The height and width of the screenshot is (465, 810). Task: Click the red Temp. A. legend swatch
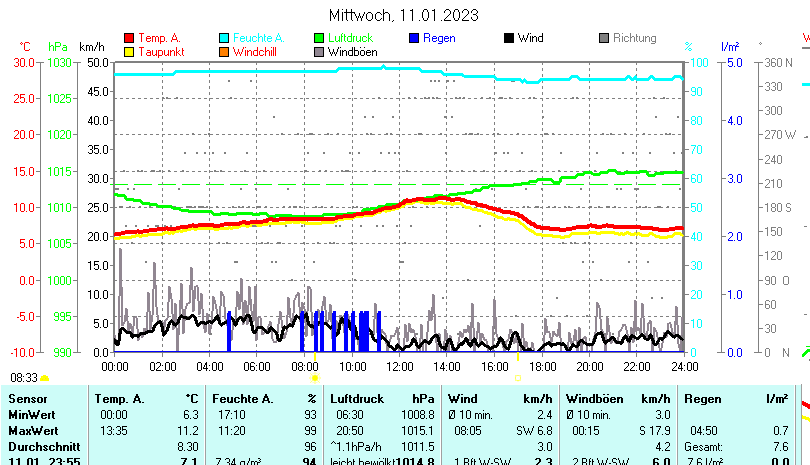point(128,38)
